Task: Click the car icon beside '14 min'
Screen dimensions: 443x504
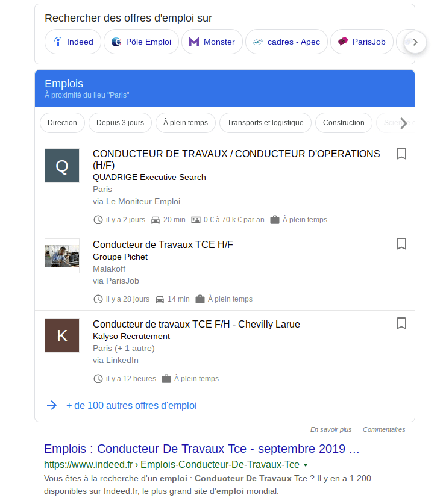Action: coord(160,299)
